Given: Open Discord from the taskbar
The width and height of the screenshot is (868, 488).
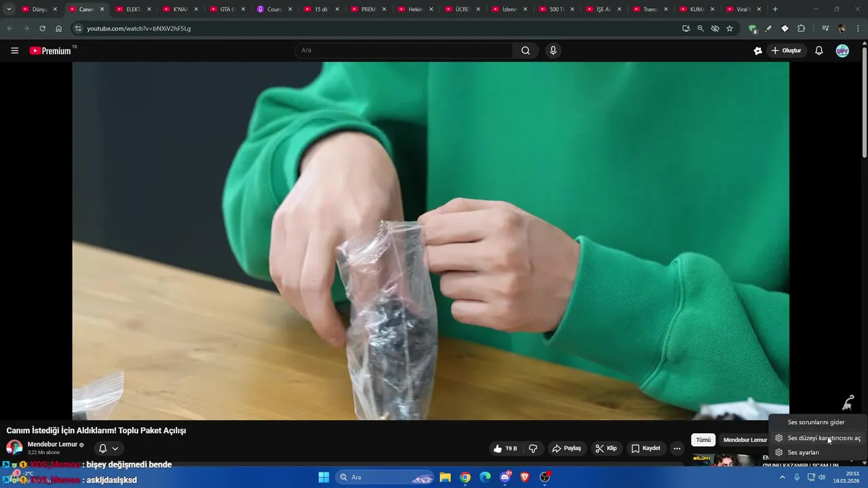Looking at the screenshot, I should (x=505, y=477).
